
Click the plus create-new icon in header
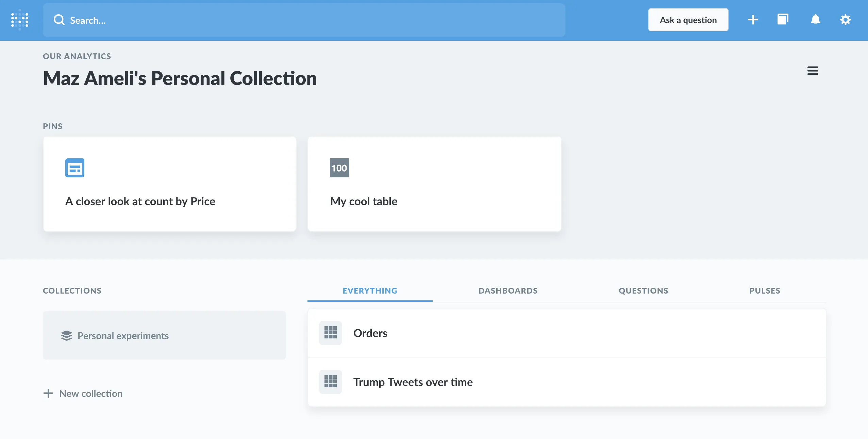pos(753,20)
